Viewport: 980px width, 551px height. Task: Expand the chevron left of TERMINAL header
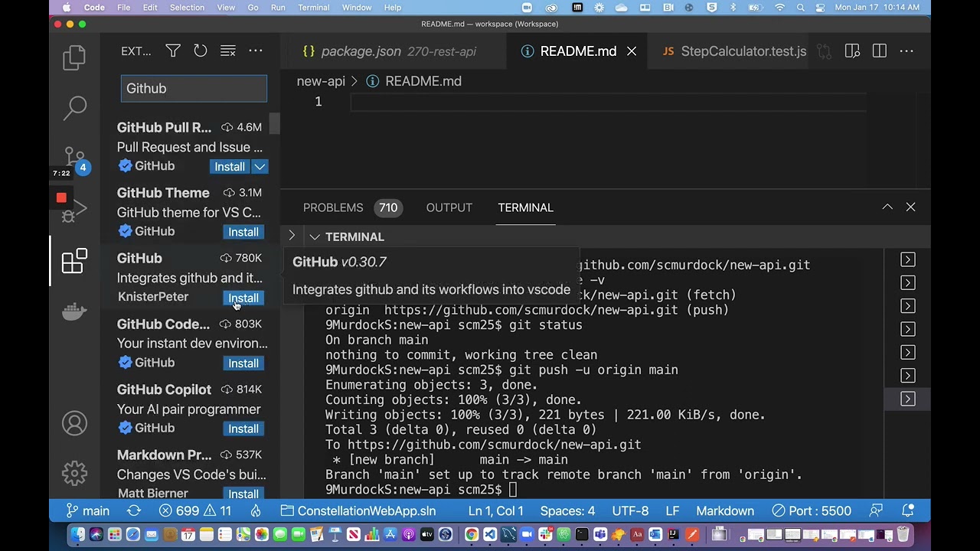click(x=292, y=236)
